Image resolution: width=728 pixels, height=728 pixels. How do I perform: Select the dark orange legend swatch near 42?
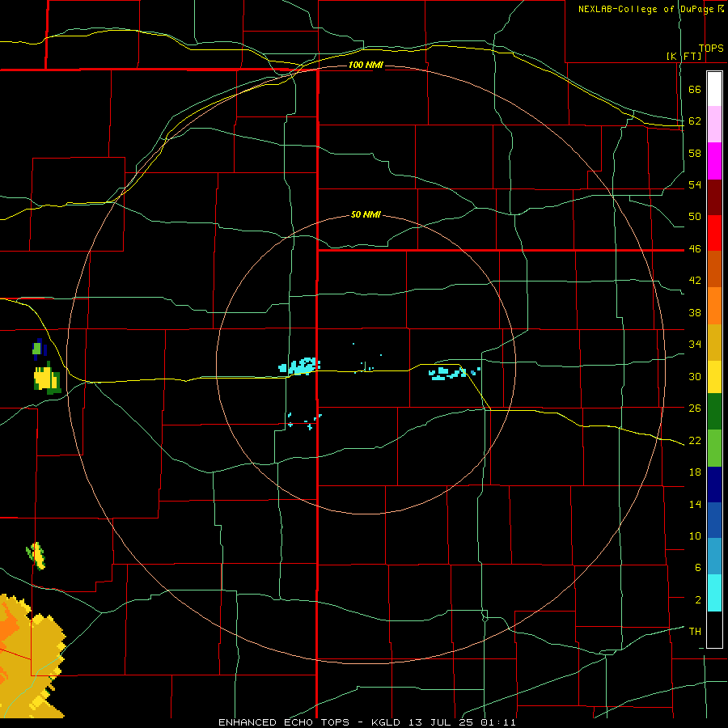[714, 269]
